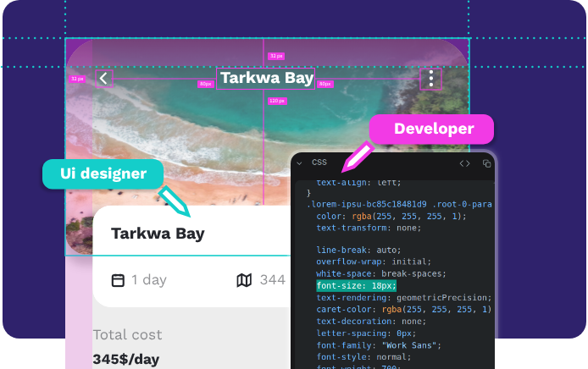Click the Total cost label

(127, 334)
